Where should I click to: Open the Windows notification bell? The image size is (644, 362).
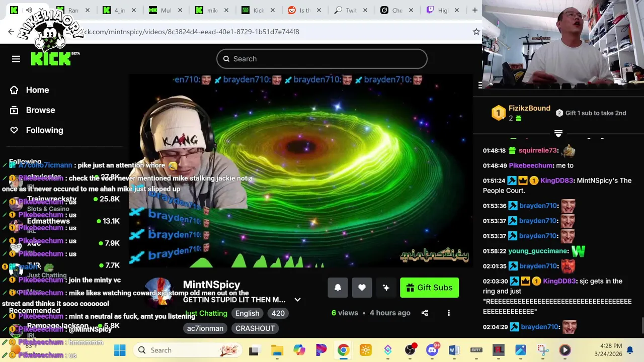pyautogui.click(x=629, y=350)
